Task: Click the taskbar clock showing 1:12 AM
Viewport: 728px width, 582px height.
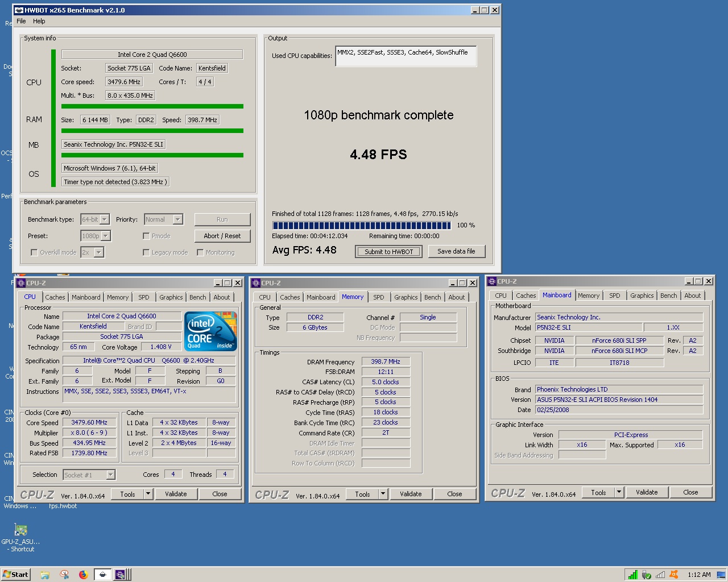Action: click(x=699, y=575)
